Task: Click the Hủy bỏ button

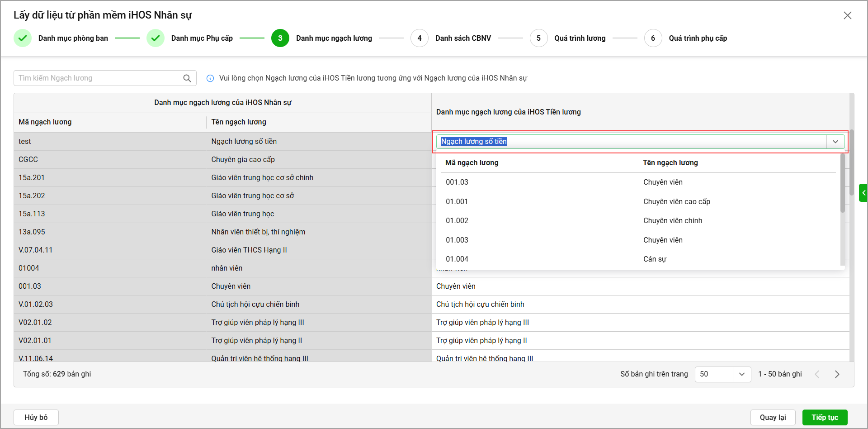Action: 36,417
